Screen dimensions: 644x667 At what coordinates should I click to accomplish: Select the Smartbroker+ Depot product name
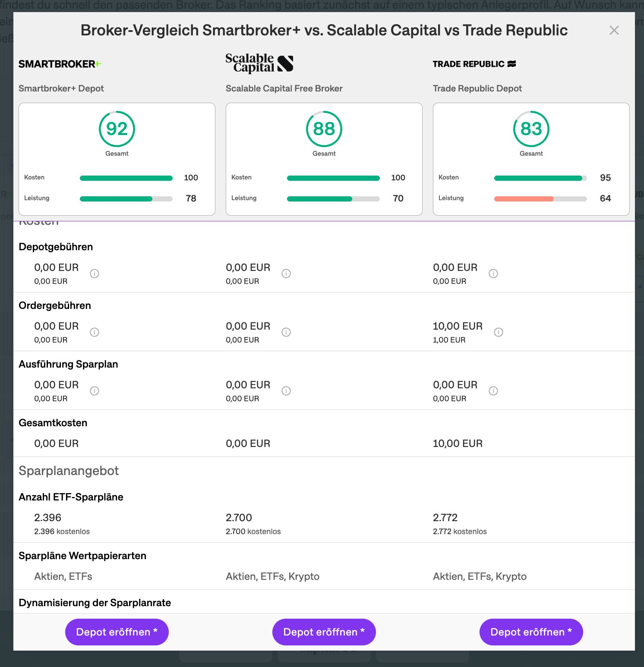pos(61,88)
